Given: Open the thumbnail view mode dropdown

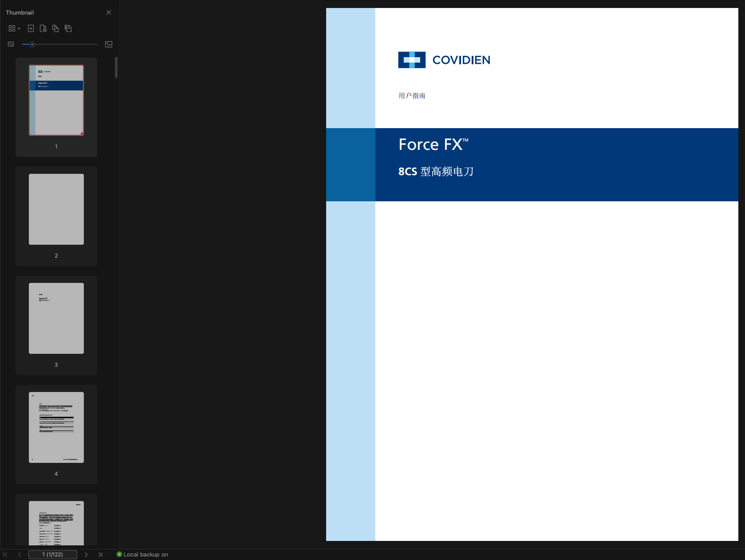Looking at the screenshot, I should [x=14, y=28].
